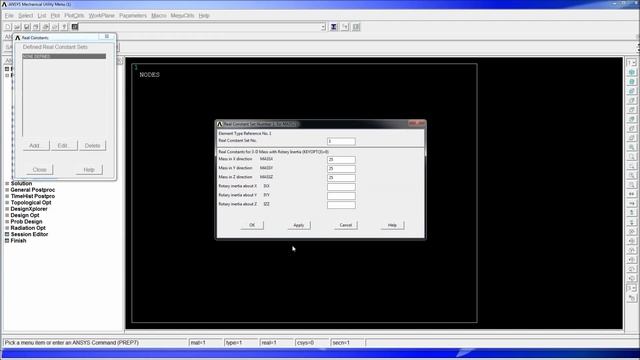Select Isometric View icon on right toolbar
640x360 pixels.
tap(631, 72)
